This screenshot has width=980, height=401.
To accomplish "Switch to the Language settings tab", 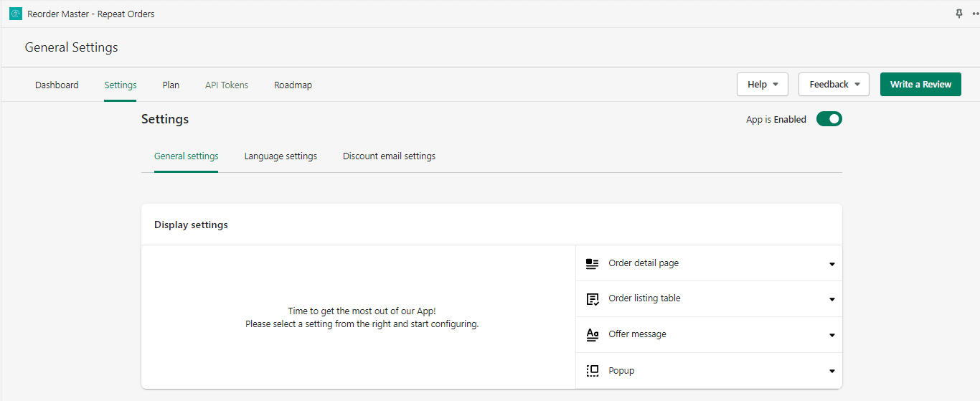I will (281, 156).
